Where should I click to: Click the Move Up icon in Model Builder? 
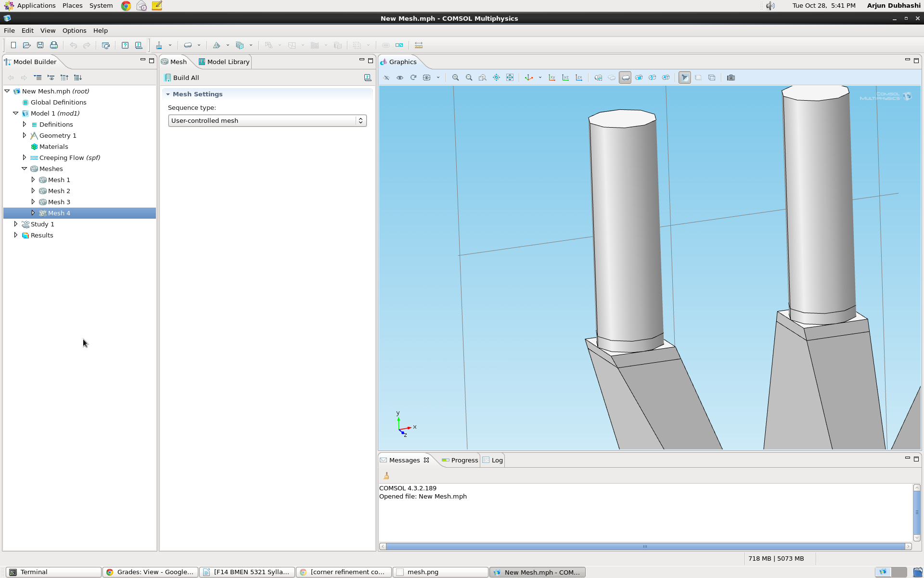coord(64,78)
